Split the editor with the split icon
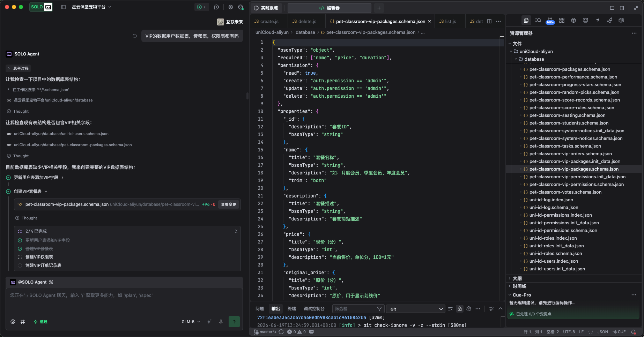This screenshot has height=337, width=644. pyautogui.click(x=489, y=21)
